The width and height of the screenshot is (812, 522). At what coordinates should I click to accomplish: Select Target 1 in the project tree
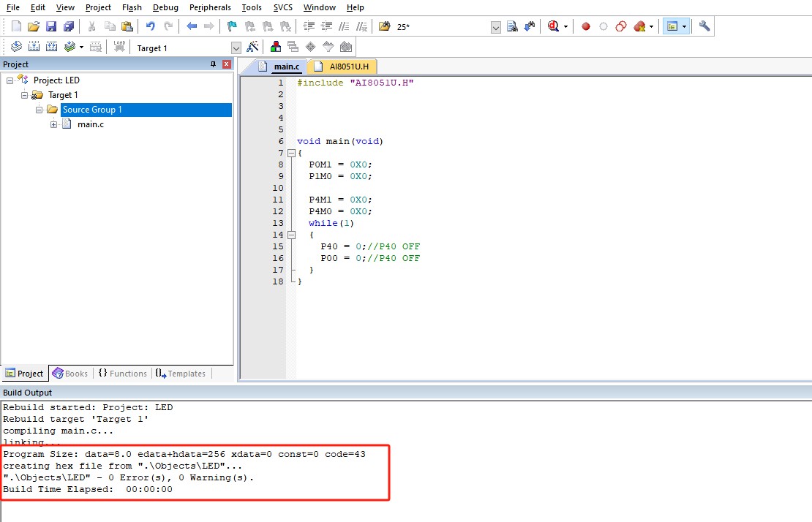(63, 95)
